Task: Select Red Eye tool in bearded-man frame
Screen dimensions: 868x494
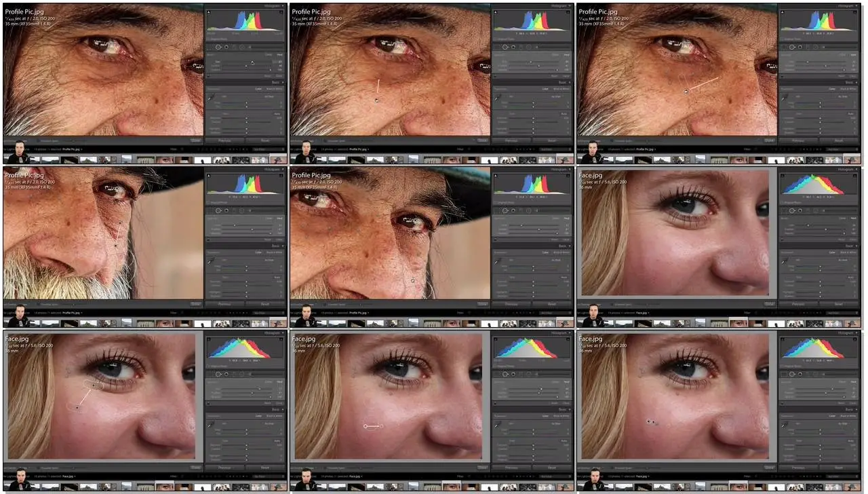Action: 226,211
